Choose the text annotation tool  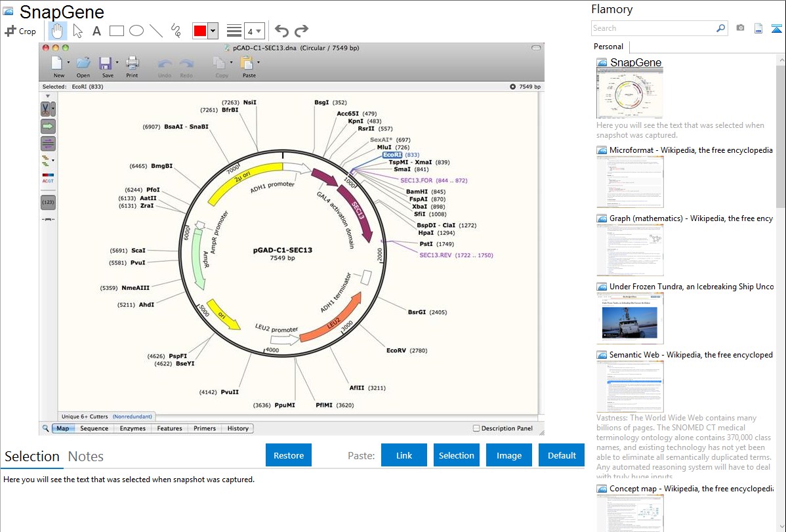[x=96, y=31]
